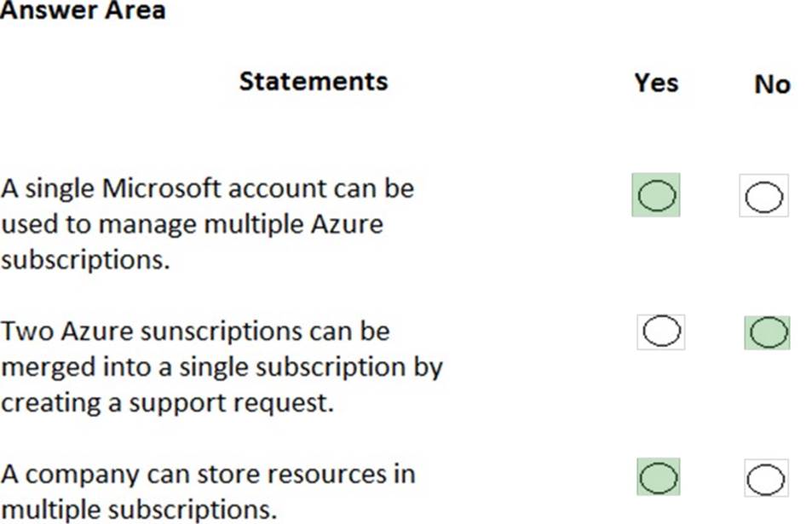
Task: Click the "Answer Area" title
Action: click(x=83, y=12)
